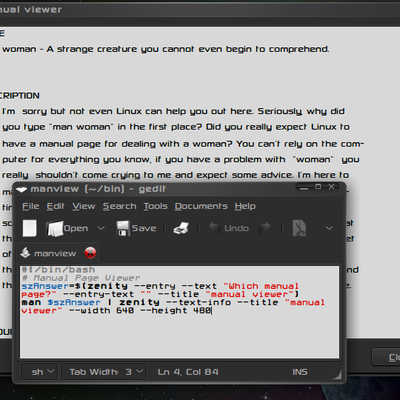Viewport: 400px width, 400px height.
Task: Open the View menu in gedit
Action: pos(84,206)
